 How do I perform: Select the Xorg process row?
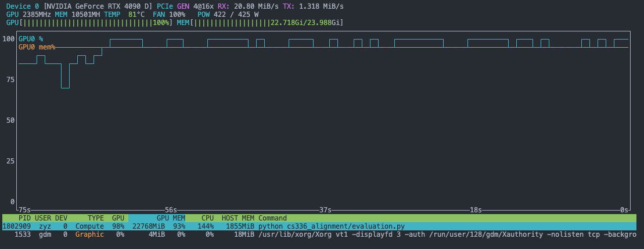[x=332, y=234]
